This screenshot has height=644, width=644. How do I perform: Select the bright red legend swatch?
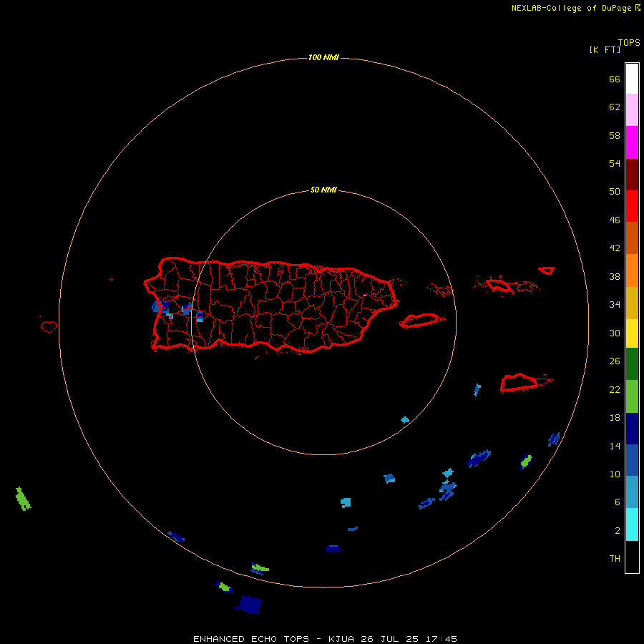(632, 206)
